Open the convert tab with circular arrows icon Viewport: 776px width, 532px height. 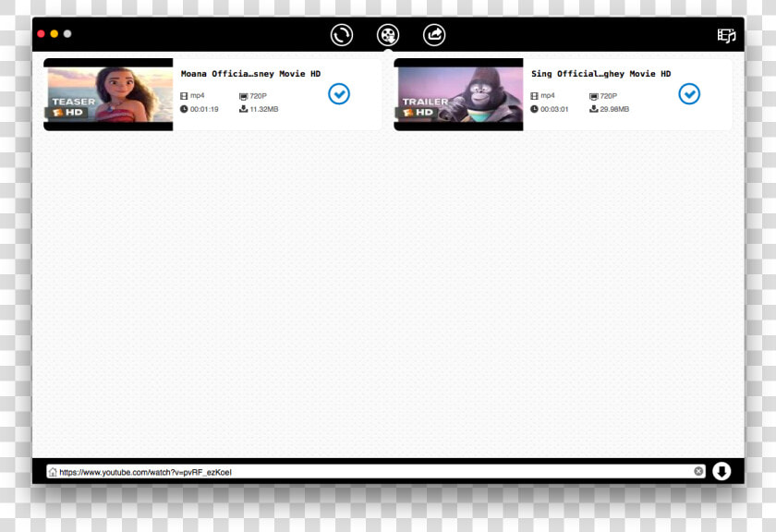[342, 35]
